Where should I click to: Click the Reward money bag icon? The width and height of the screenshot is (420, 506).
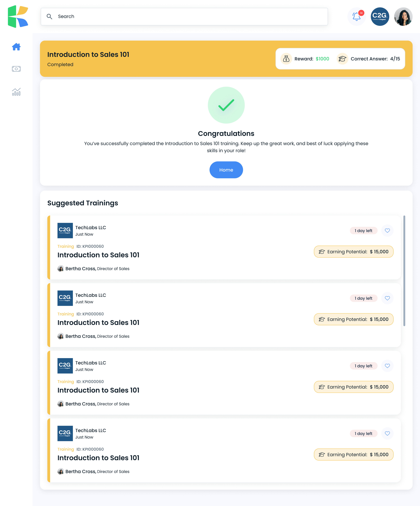click(x=286, y=59)
